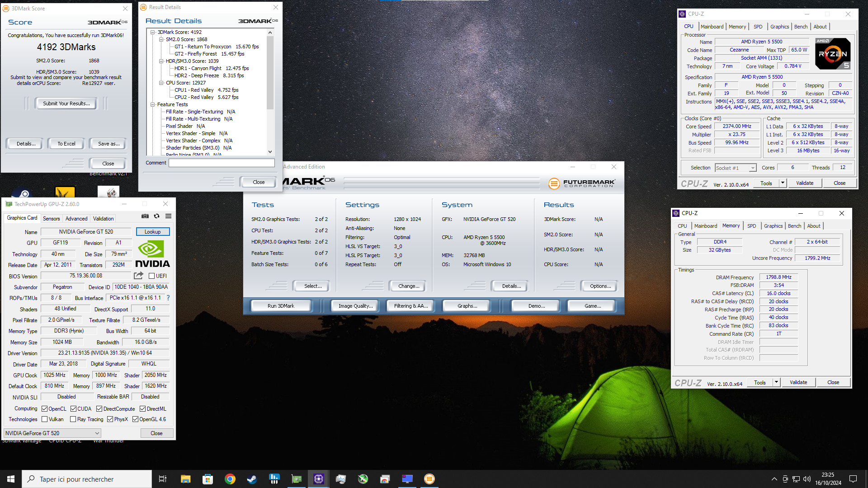Open the GPU-Z hamburger menu

[169, 216]
